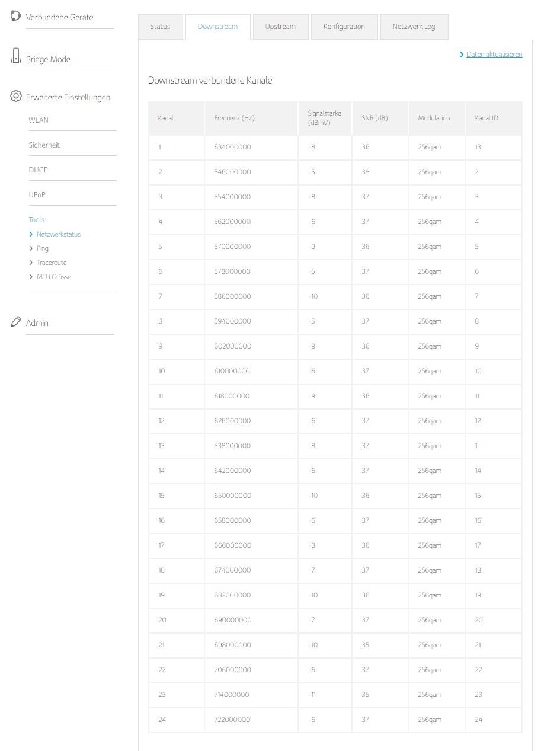
Task: Click the arrow beside MTU Grösse
Action: pos(31,277)
